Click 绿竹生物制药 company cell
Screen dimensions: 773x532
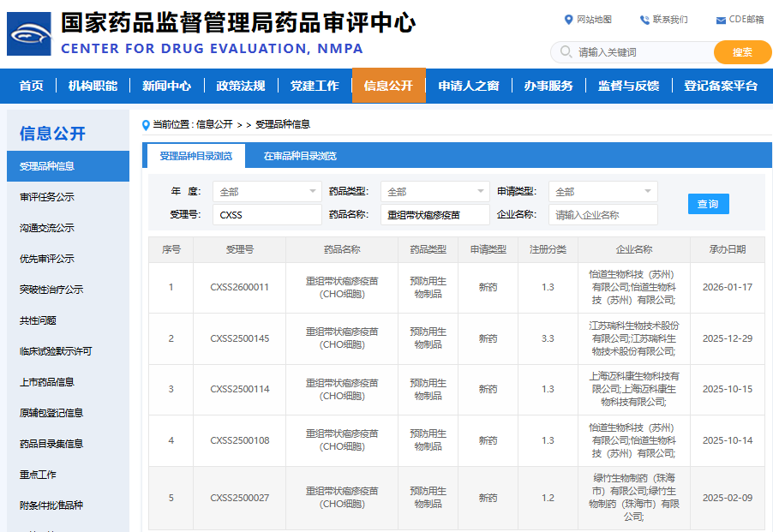[x=634, y=498]
